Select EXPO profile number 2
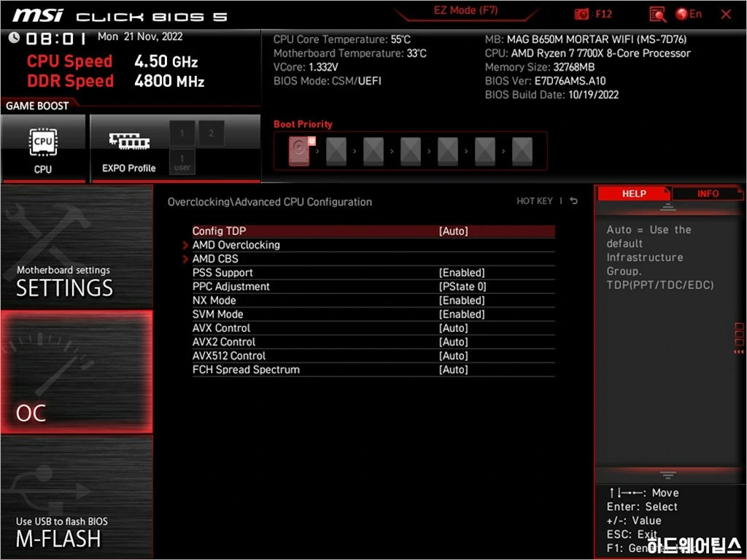Viewport: 747px width, 560px height. coord(211,133)
